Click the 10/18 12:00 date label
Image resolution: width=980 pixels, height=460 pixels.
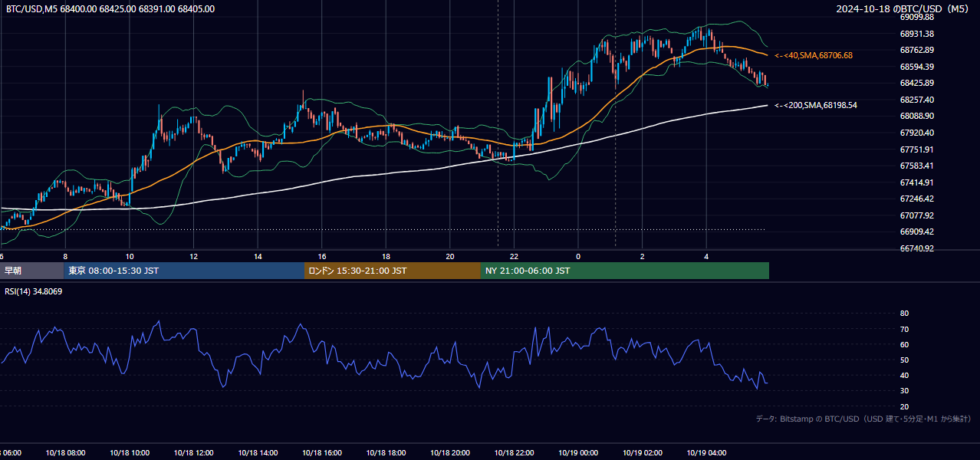(194, 453)
